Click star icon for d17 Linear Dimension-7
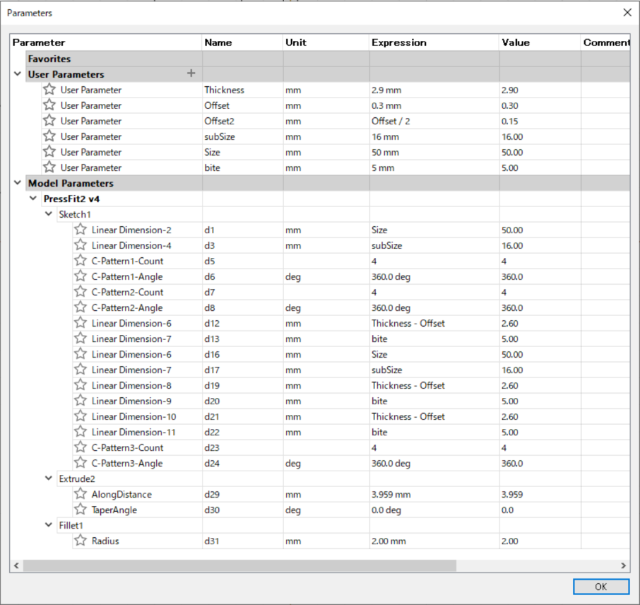Image resolution: width=640 pixels, height=605 pixels. coord(80,369)
